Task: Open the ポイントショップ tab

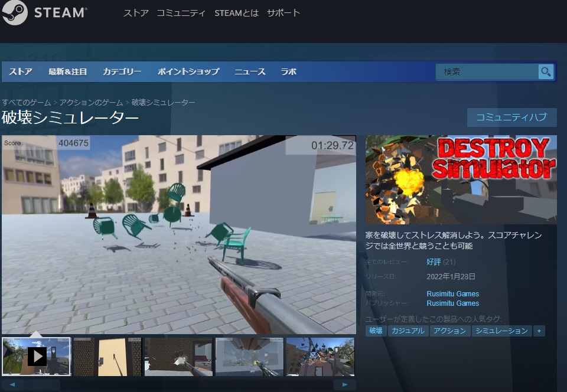Action: pyautogui.click(x=188, y=71)
